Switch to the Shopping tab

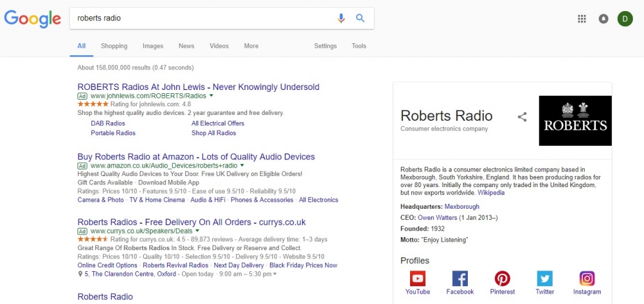(x=114, y=46)
